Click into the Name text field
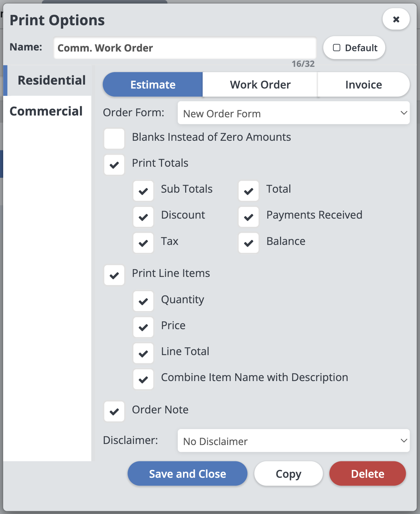 pos(185,48)
